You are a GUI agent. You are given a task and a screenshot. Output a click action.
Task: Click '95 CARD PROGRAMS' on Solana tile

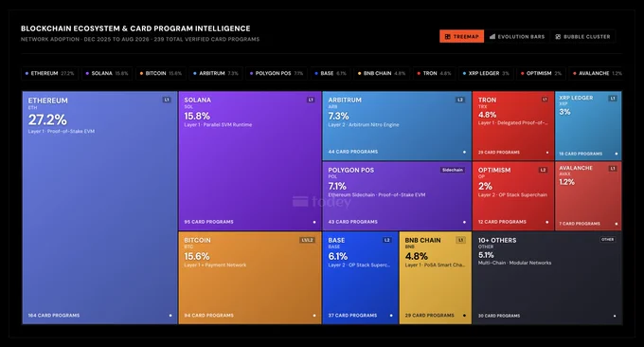point(208,222)
